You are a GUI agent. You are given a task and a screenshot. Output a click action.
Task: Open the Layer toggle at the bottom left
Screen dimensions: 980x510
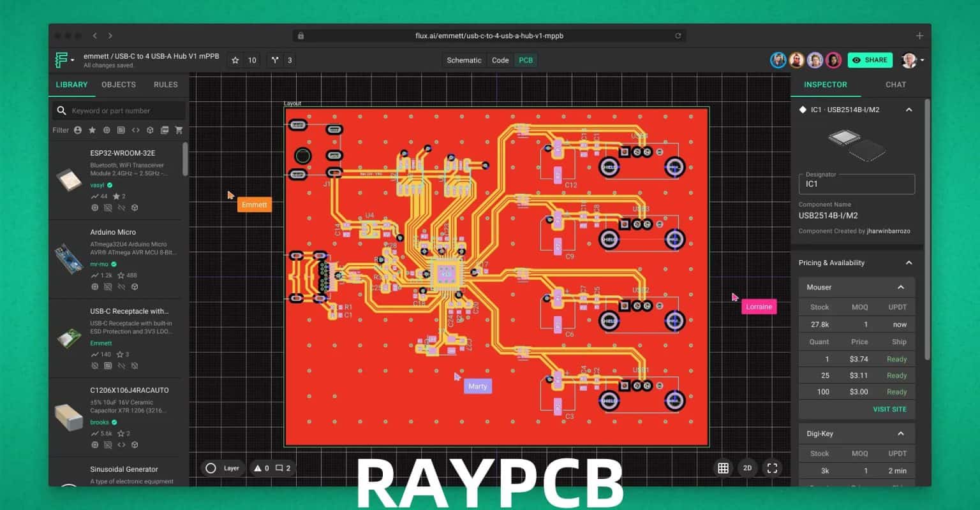click(222, 467)
